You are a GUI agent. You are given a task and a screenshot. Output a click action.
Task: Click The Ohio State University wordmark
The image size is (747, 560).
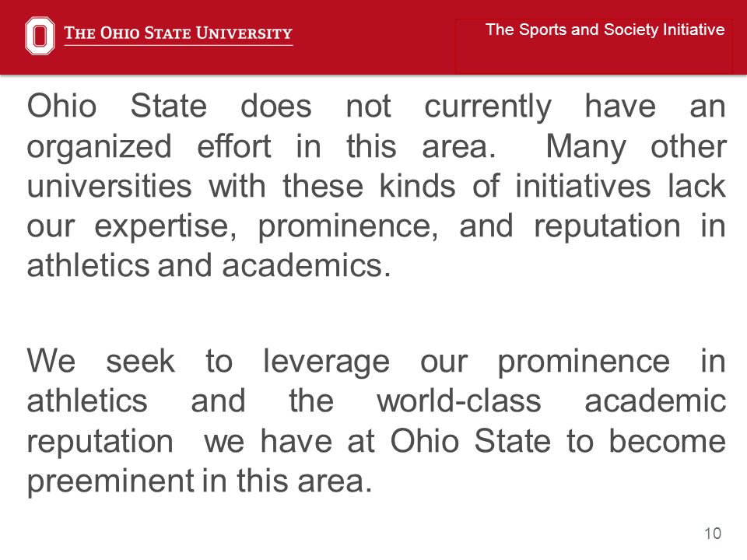tap(178, 33)
